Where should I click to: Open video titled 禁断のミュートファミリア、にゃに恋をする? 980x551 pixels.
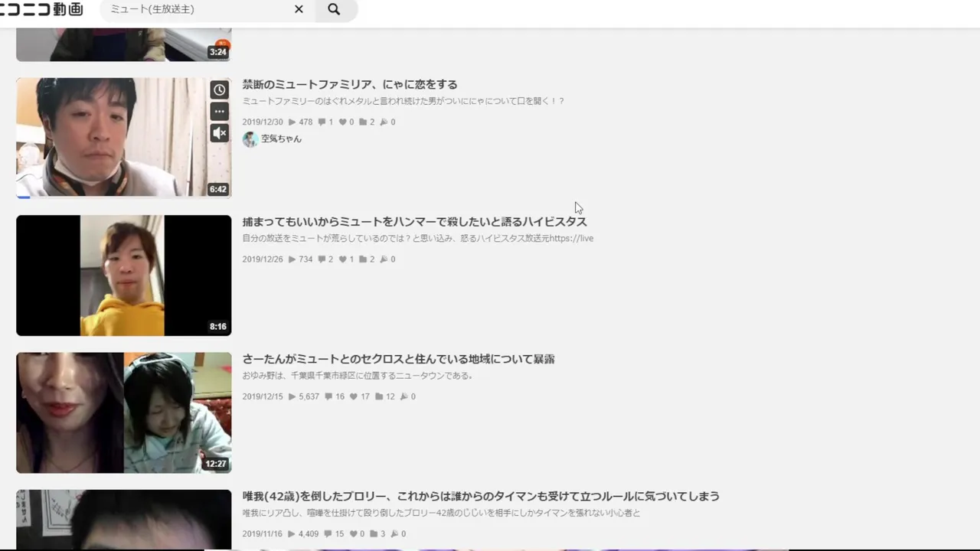click(350, 84)
